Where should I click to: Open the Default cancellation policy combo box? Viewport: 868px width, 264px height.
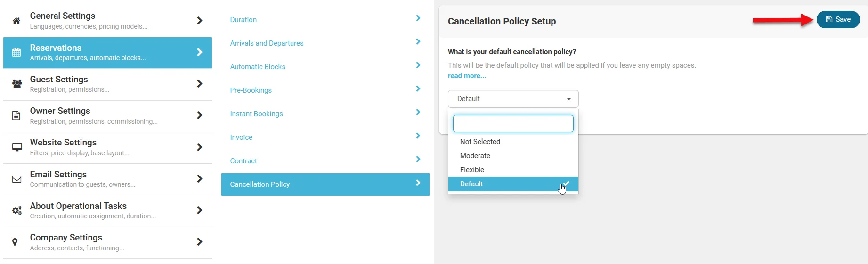513,99
